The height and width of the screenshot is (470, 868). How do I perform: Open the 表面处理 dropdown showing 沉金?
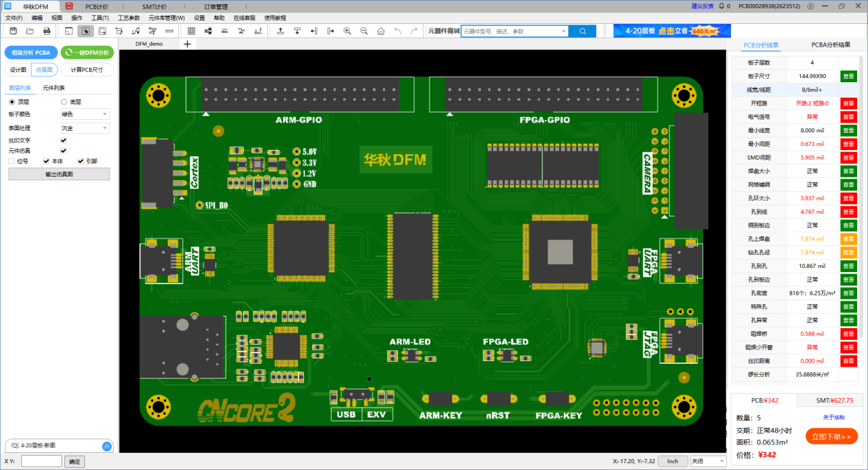click(85, 128)
